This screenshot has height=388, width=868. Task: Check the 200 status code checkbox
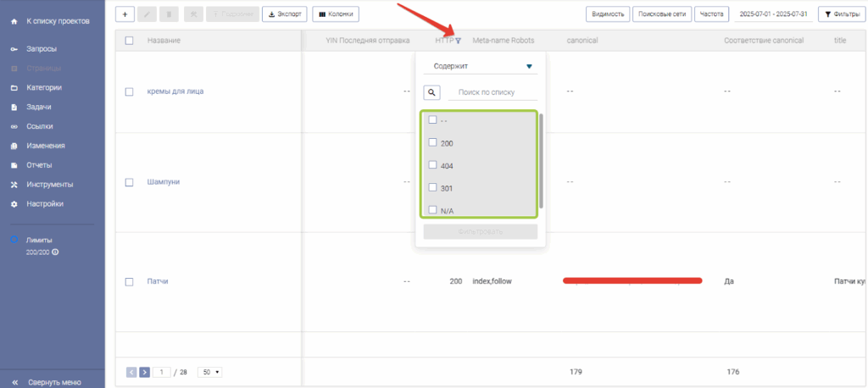coord(432,143)
